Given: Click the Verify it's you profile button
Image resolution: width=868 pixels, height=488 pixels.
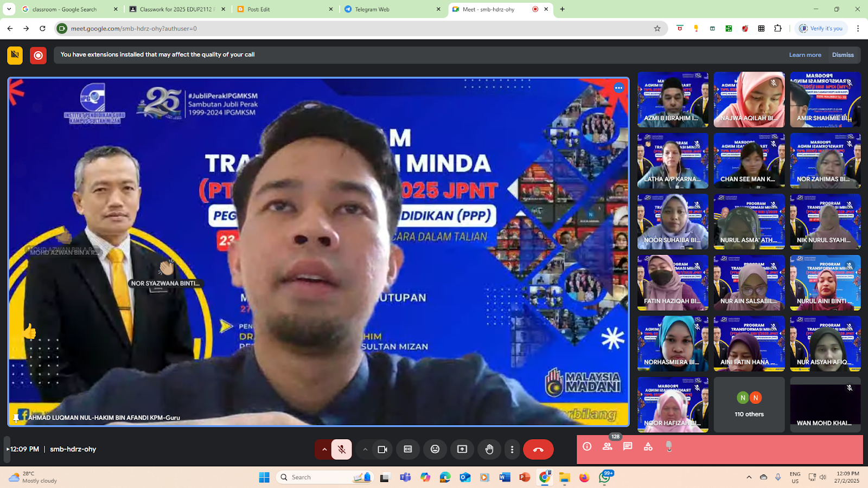Looking at the screenshot, I should click(821, 28).
